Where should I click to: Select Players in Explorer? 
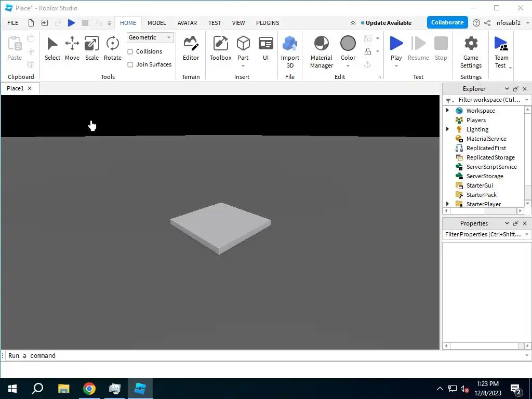(x=476, y=120)
